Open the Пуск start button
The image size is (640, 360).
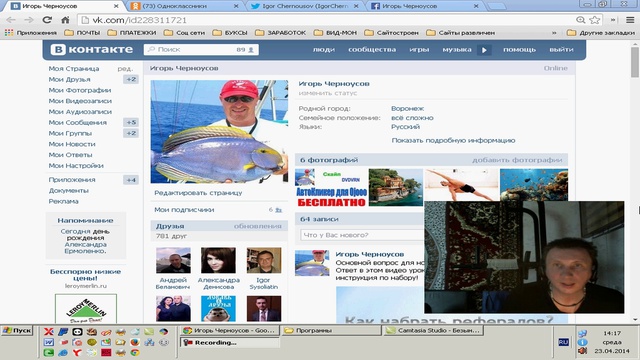17,330
